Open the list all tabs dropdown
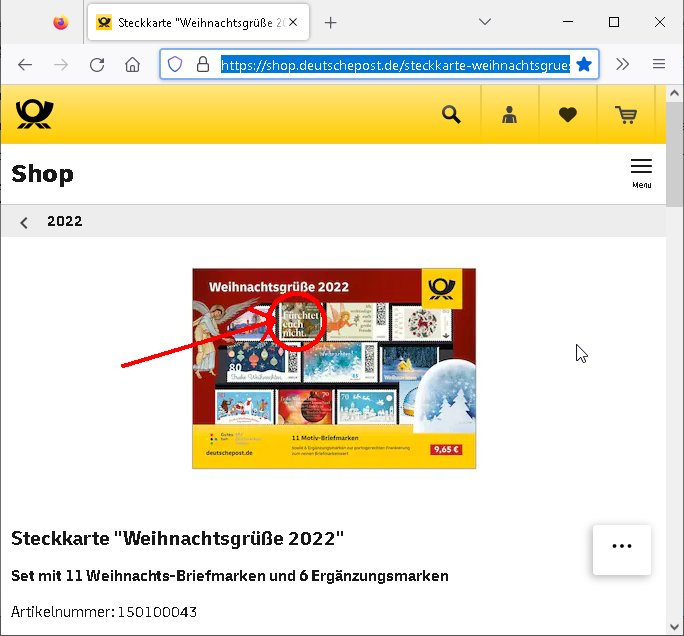This screenshot has width=684, height=636. click(x=485, y=22)
